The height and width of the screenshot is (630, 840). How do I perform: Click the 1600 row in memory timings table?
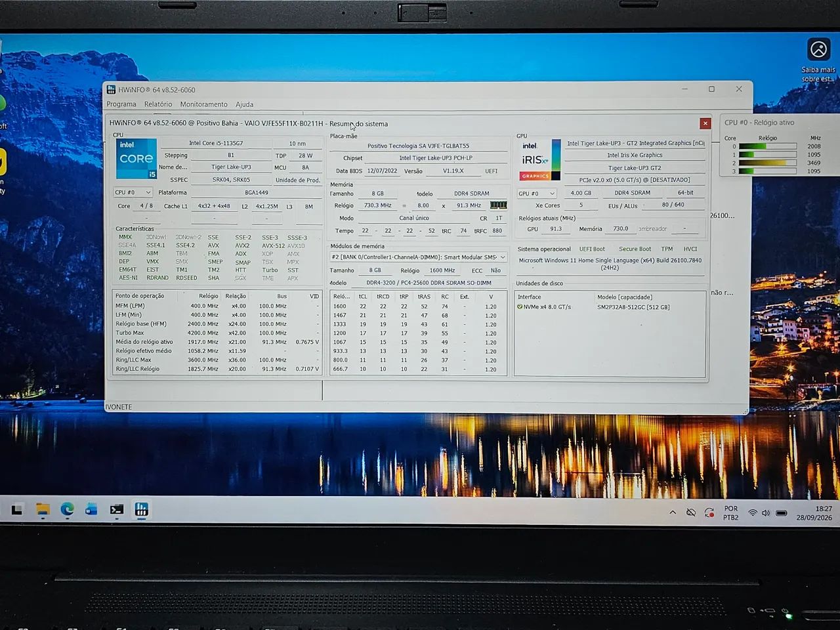[418, 306]
